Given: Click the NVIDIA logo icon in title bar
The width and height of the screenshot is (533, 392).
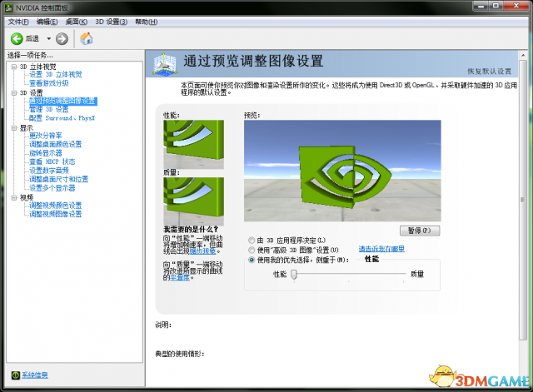Looking at the screenshot, I should 9,7.
